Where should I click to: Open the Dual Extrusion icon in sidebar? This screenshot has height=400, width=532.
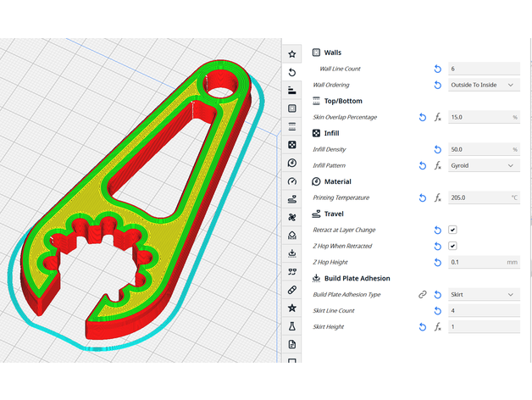click(x=292, y=271)
